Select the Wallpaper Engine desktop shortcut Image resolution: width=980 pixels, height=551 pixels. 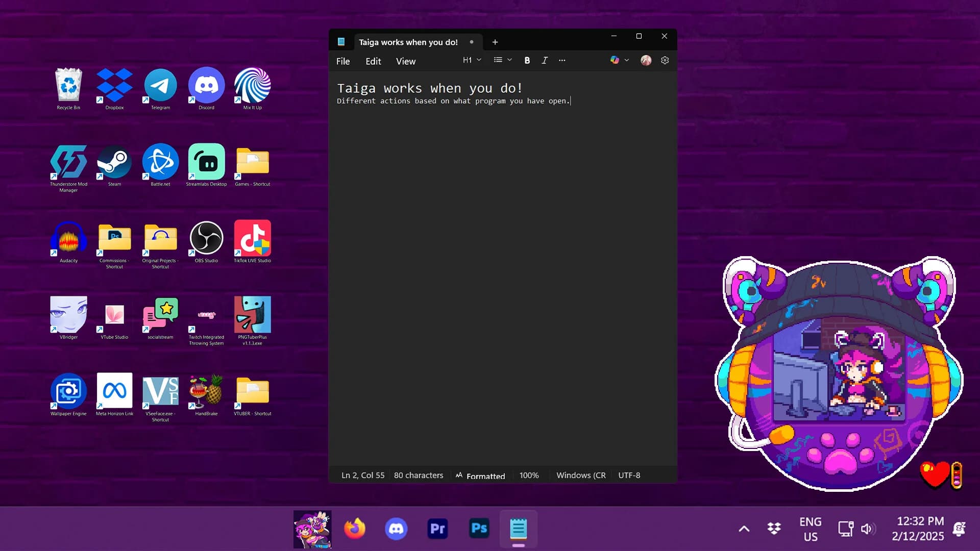tap(68, 395)
